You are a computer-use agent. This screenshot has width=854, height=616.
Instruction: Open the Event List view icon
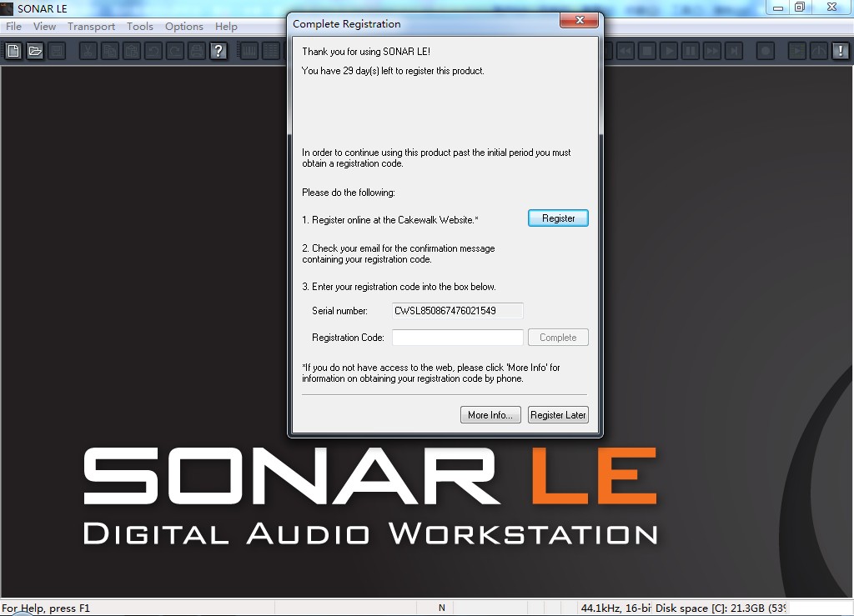coord(271,51)
